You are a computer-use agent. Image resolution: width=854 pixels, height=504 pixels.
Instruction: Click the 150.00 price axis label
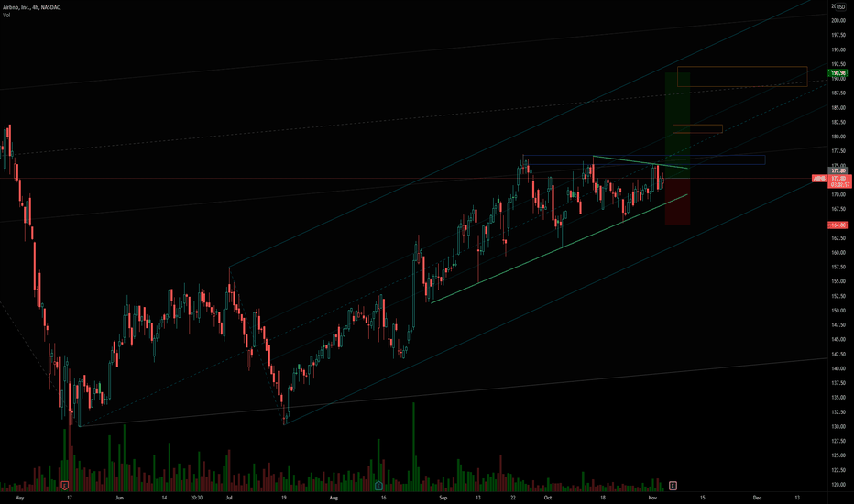tap(838, 311)
